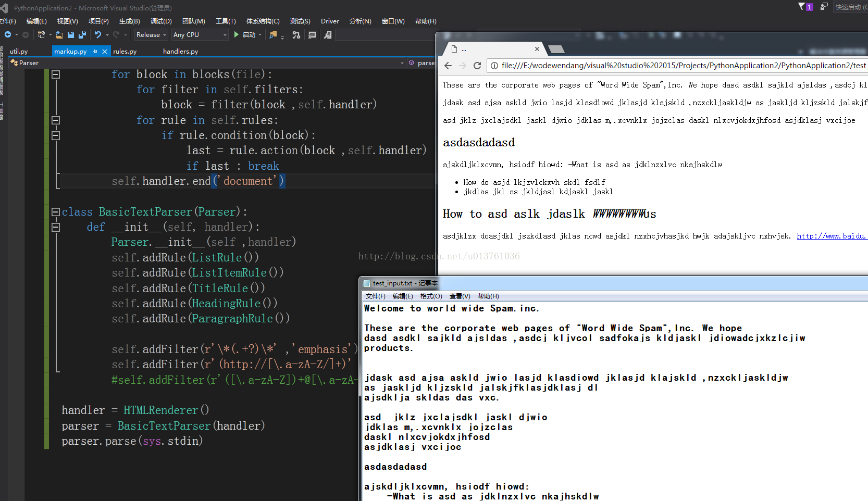Viewport: 868px width, 501px height.
Task: Click the browser address bar URL
Action: (x=684, y=66)
